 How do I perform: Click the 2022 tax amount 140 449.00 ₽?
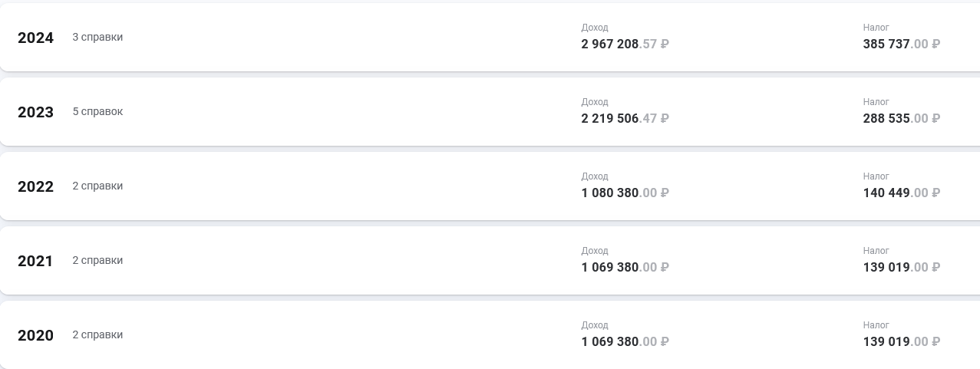(x=901, y=193)
